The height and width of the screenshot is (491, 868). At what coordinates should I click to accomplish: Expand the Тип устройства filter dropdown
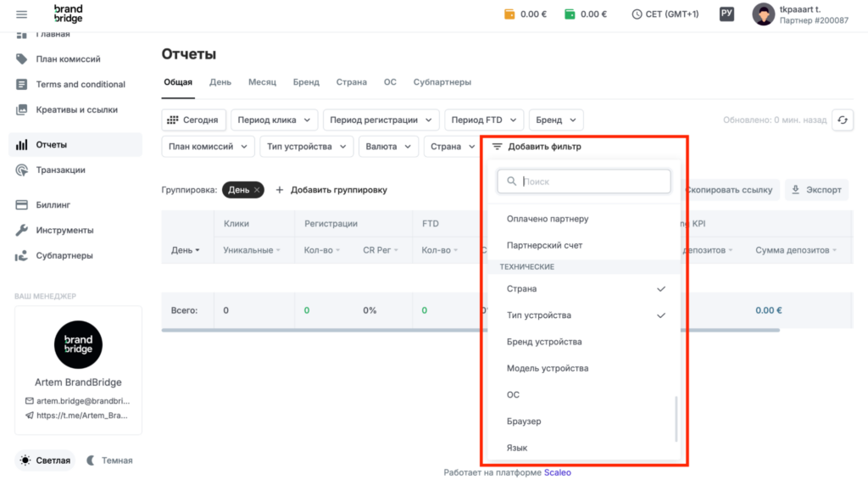(x=306, y=147)
